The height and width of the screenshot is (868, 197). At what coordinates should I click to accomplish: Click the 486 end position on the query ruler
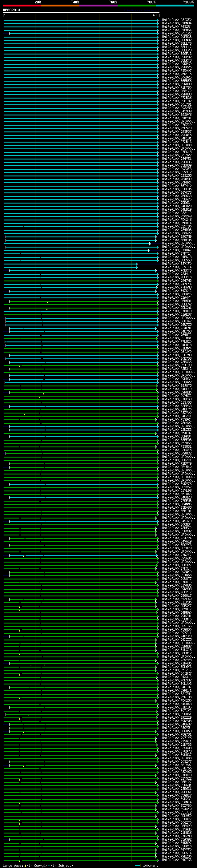155,15
